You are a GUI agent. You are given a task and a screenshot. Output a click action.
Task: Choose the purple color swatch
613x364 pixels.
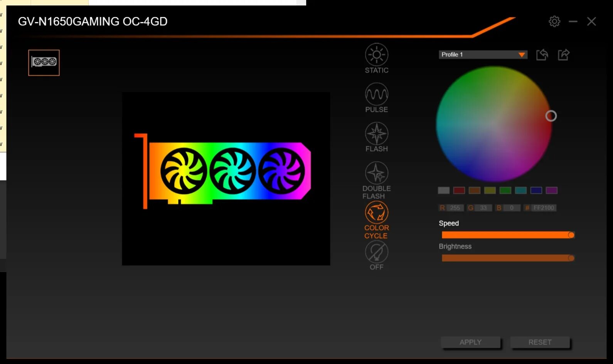tap(552, 190)
